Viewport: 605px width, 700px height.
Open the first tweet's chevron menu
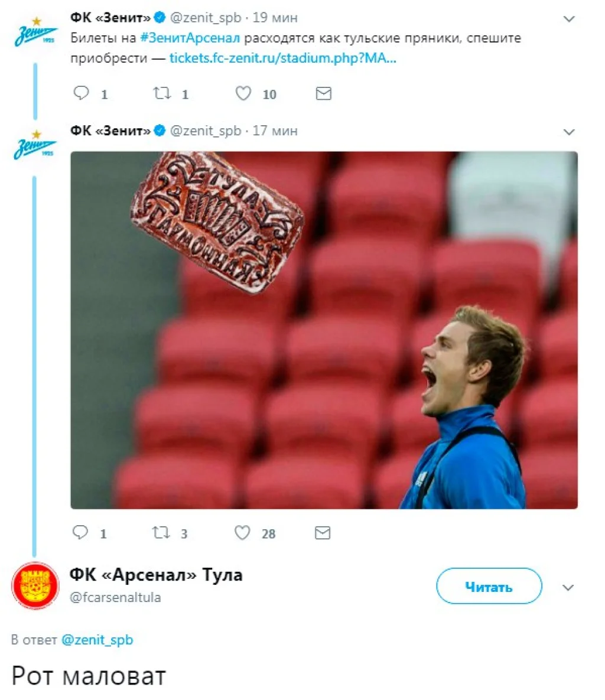click(x=569, y=19)
